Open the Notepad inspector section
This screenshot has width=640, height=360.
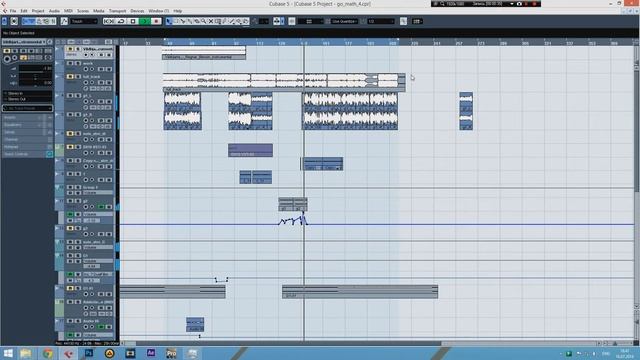(27, 147)
